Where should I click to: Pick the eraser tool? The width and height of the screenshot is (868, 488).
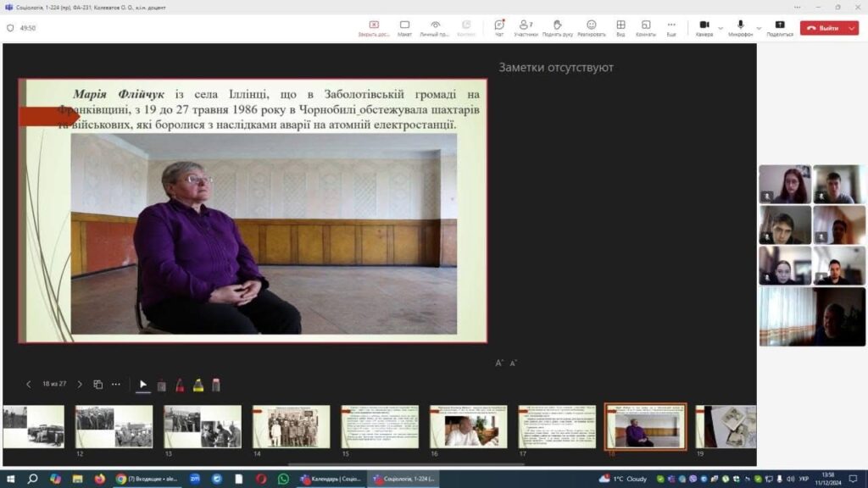click(216, 385)
